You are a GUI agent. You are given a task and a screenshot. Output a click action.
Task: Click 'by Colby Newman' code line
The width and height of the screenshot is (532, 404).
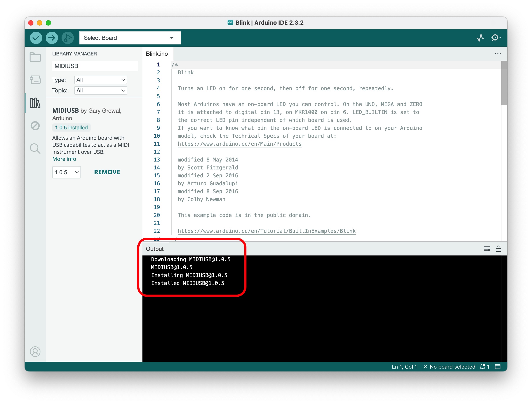[x=202, y=199]
